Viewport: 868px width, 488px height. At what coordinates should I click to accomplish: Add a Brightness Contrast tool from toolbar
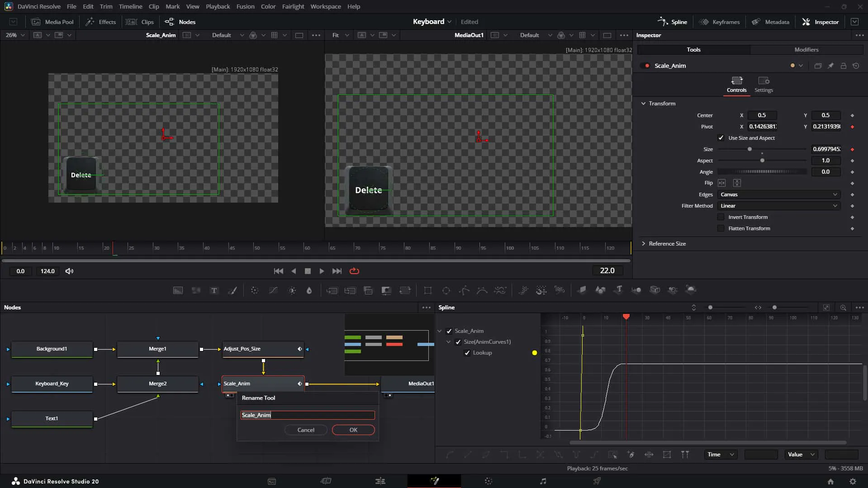292,290
